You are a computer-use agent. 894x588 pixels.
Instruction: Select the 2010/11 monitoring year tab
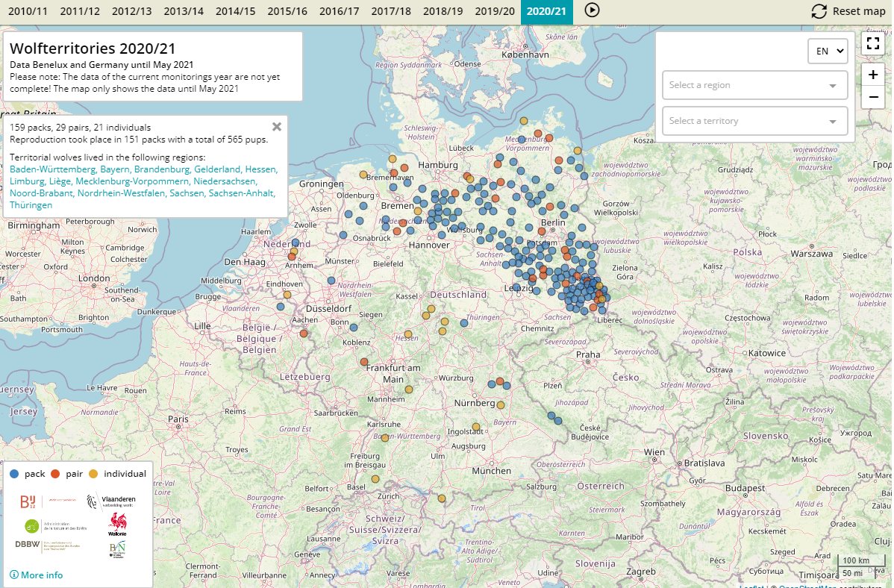[x=28, y=11]
